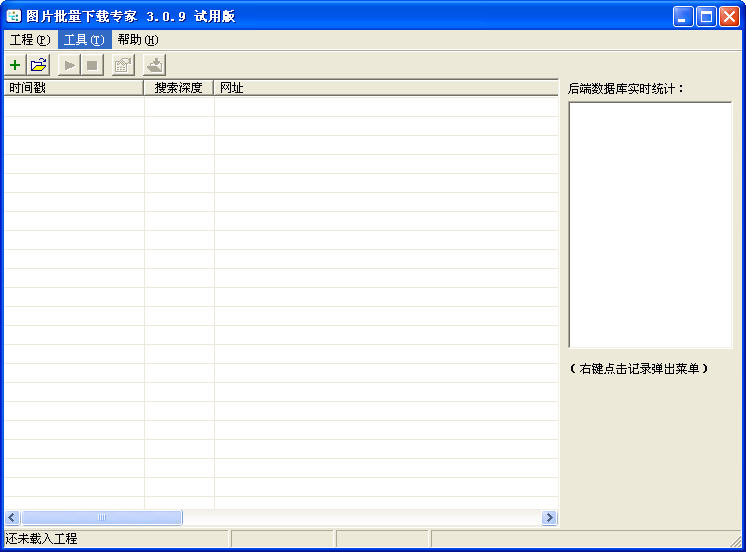Click the 后端数据库实时统计 label
This screenshot has height=552, width=746.
click(x=626, y=89)
